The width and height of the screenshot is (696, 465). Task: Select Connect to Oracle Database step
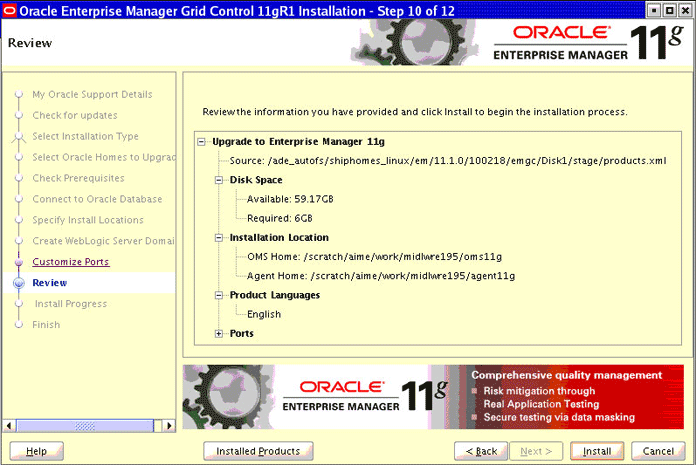pyautogui.click(x=97, y=199)
